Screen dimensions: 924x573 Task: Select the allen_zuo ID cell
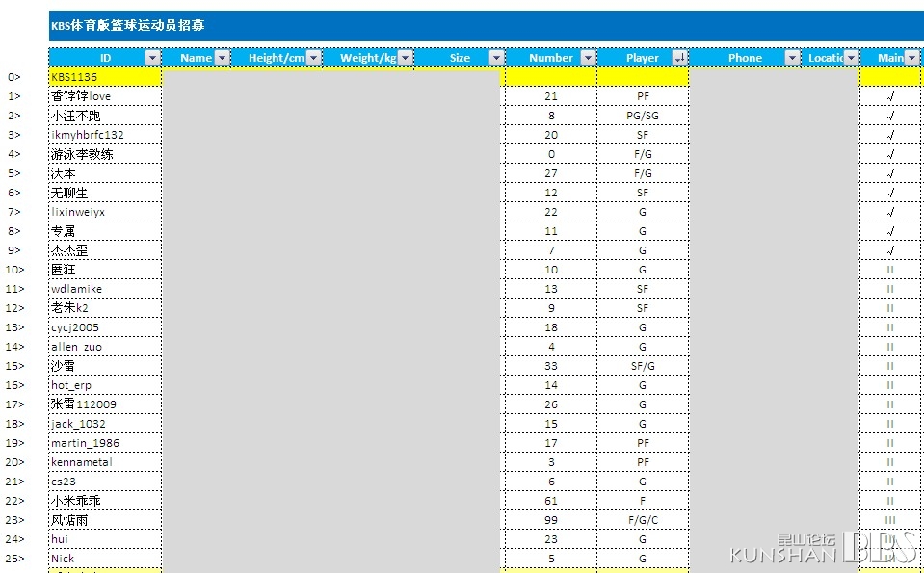pos(104,347)
